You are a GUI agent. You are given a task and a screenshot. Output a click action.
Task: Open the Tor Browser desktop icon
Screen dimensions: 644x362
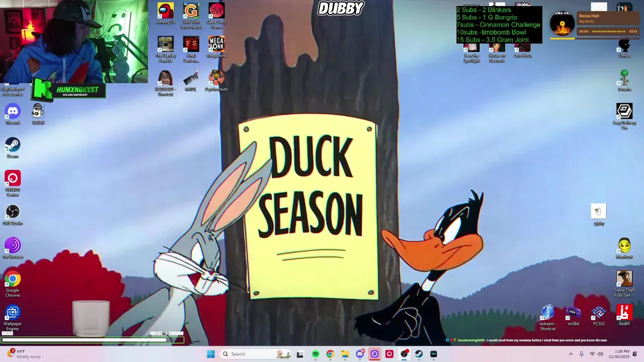(13, 248)
